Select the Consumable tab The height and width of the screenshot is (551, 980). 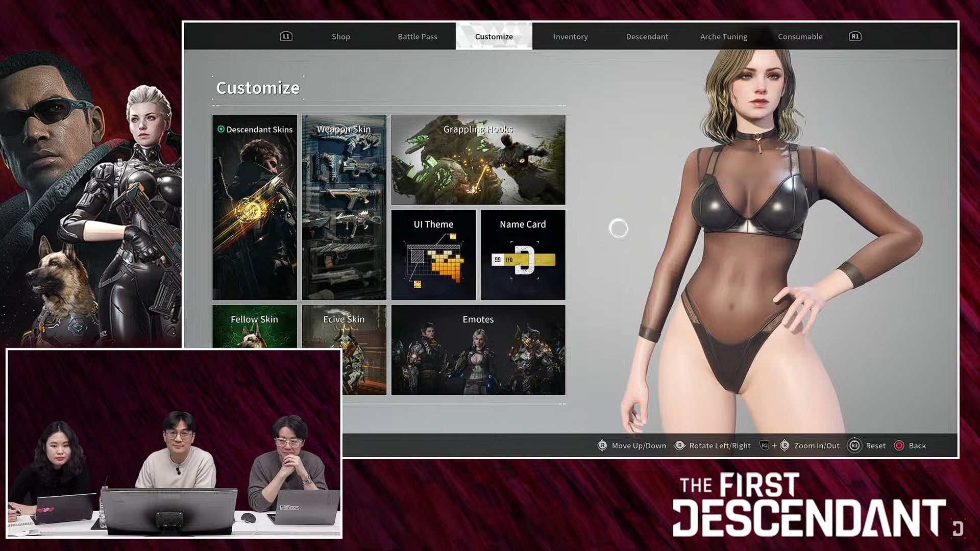pos(800,36)
